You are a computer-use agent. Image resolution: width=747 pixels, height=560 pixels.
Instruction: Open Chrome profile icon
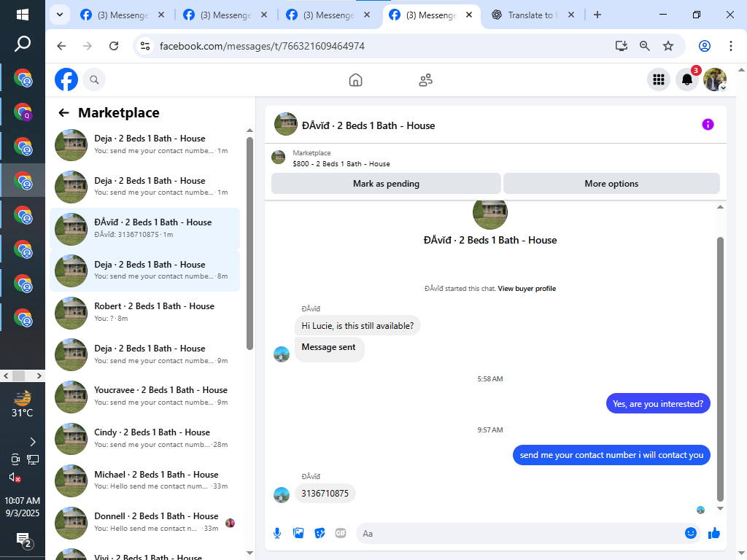click(705, 46)
